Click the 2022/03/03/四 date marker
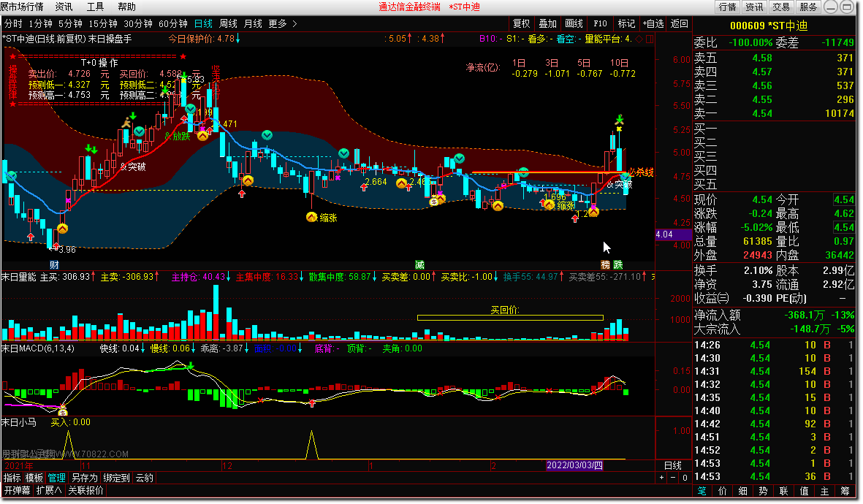 point(574,465)
